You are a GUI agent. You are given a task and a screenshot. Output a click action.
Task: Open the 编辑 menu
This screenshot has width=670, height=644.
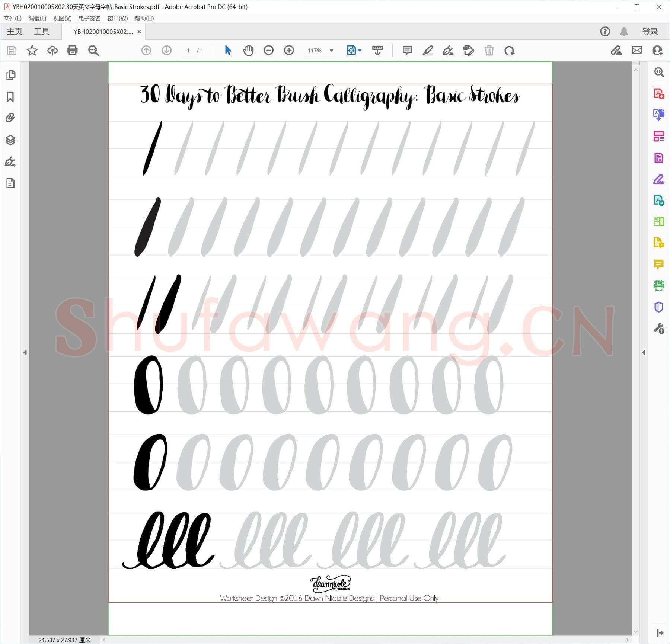[37, 18]
